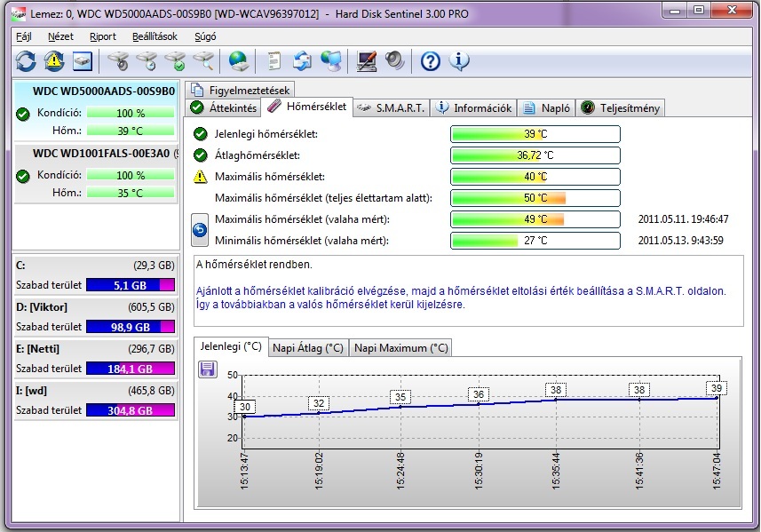
Task: Open the warning alerts toolbar icon
Action: coord(54,61)
